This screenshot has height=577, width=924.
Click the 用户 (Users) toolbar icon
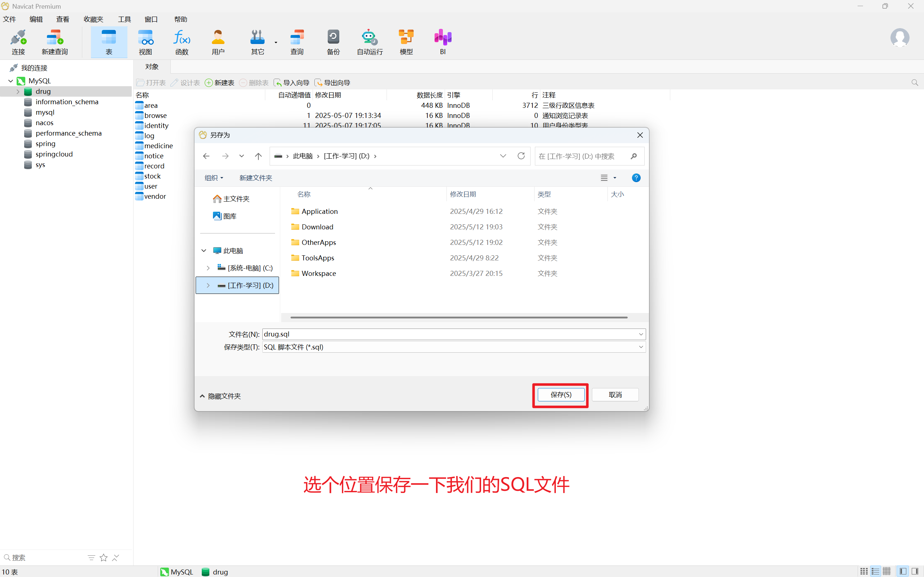click(x=217, y=41)
